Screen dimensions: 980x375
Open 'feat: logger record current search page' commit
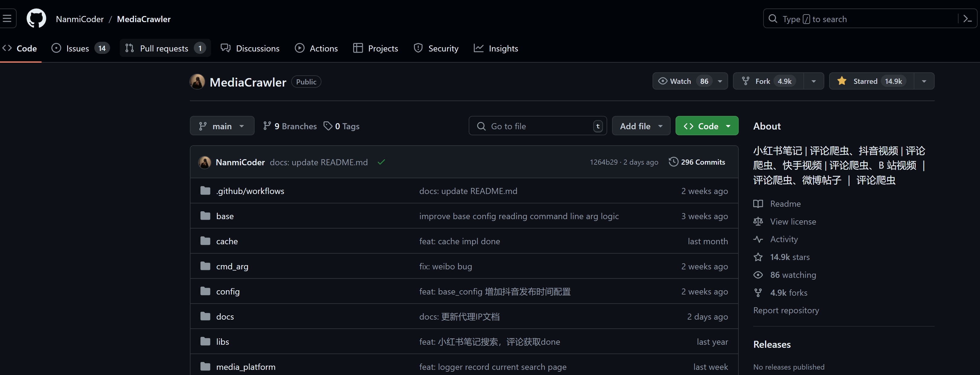click(x=493, y=367)
